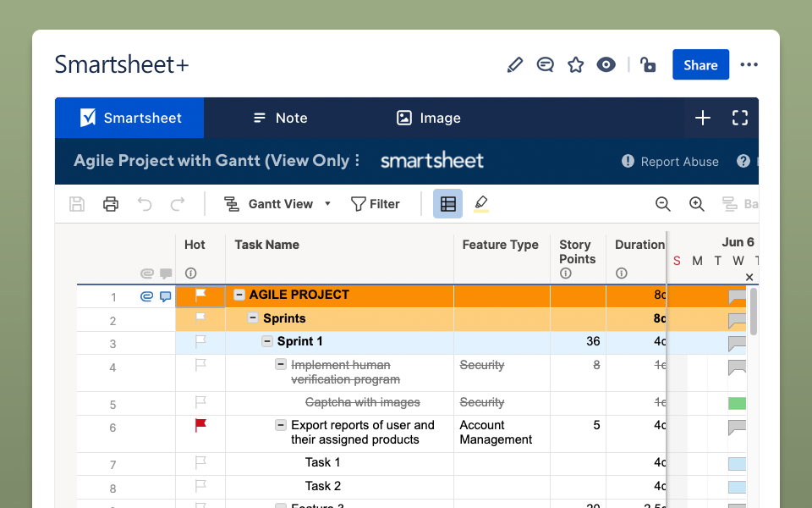The height and width of the screenshot is (508, 812).
Task: Enter fullscreen mode icon
Action: point(740,118)
